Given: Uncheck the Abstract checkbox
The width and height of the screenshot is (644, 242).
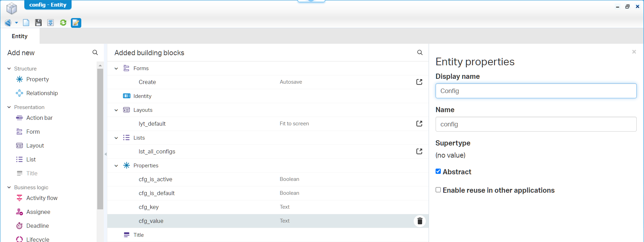Looking at the screenshot, I should (438, 172).
